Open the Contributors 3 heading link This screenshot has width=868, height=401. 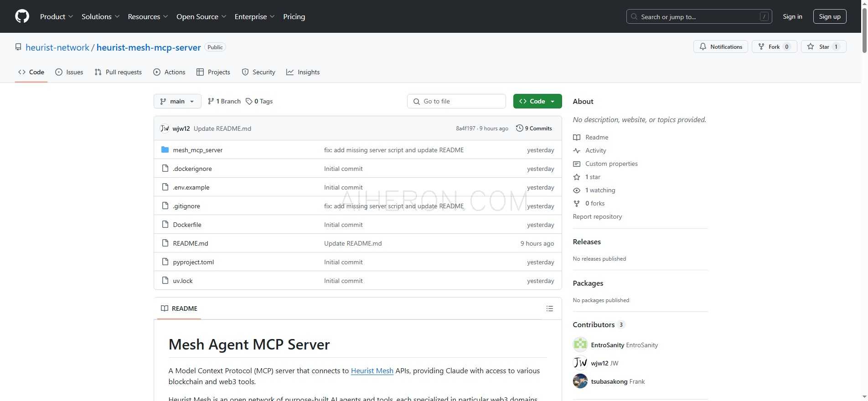599,325
